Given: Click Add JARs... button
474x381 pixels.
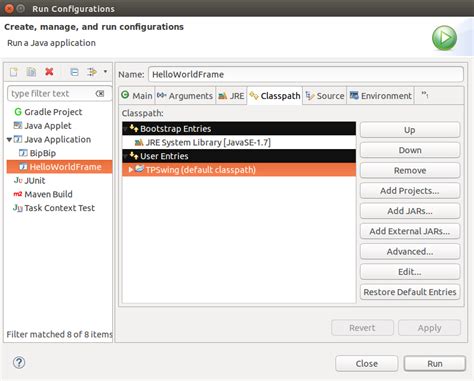Looking at the screenshot, I should click(x=410, y=211).
